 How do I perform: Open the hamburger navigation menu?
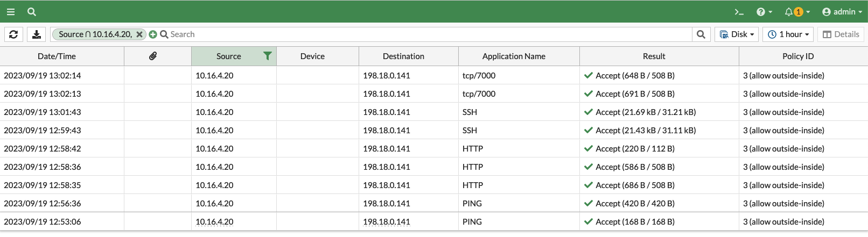pyautogui.click(x=11, y=11)
